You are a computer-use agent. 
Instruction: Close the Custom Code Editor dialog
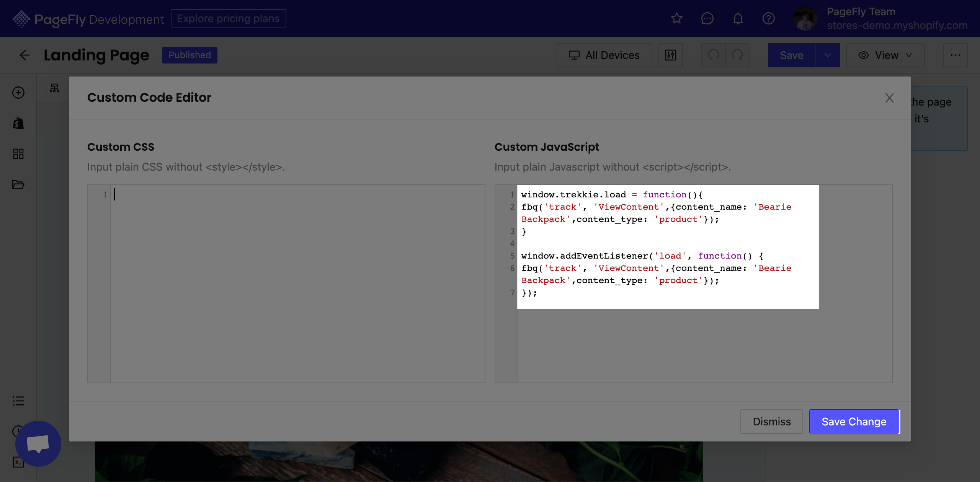pyautogui.click(x=889, y=98)
